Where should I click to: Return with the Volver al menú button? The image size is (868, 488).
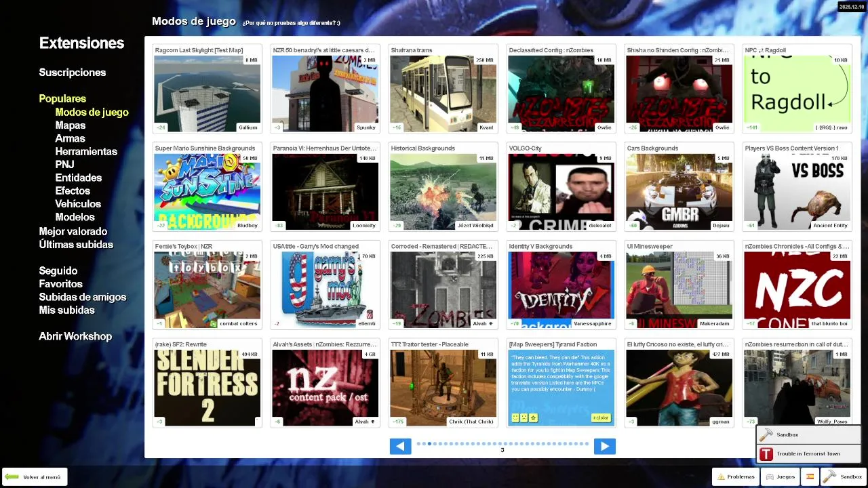click(35, 477)
